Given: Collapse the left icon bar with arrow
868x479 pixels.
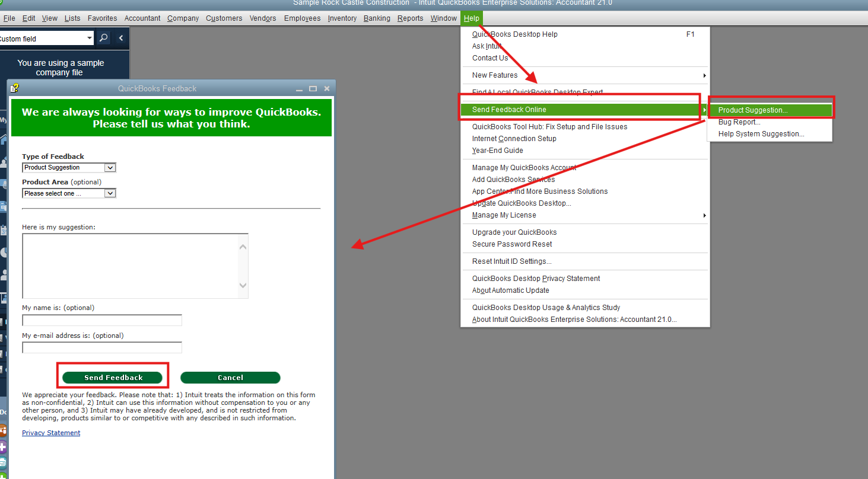Looking at the screenshot, I should click(x=120, y=39).
